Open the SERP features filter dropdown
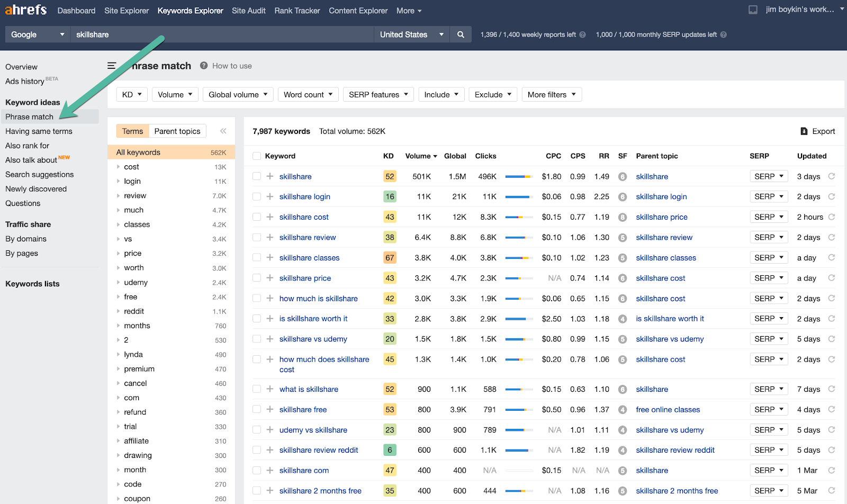Screen dimensions: 847x504 (x=379, y=95)
